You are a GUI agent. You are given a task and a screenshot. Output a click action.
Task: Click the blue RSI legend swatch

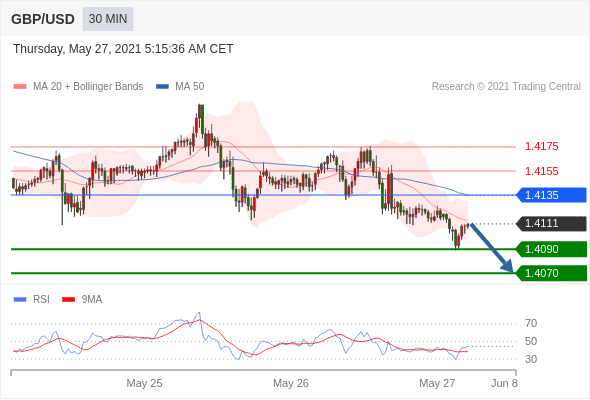(20, 300)
